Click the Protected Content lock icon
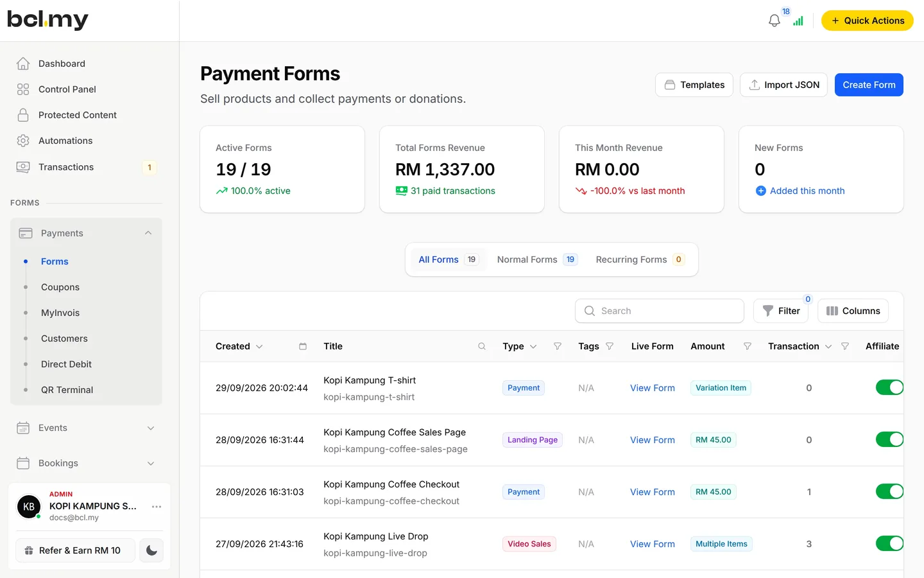This screenshot has height=578, width=924. 23,115
